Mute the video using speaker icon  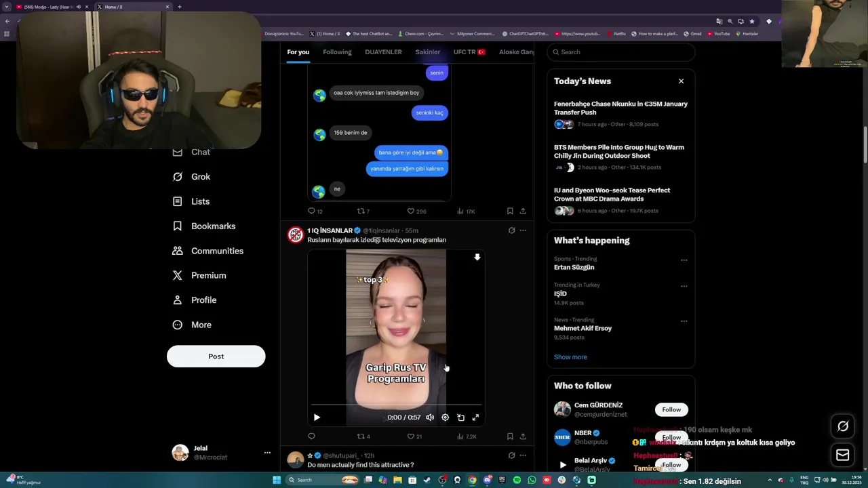click(430, 418)
